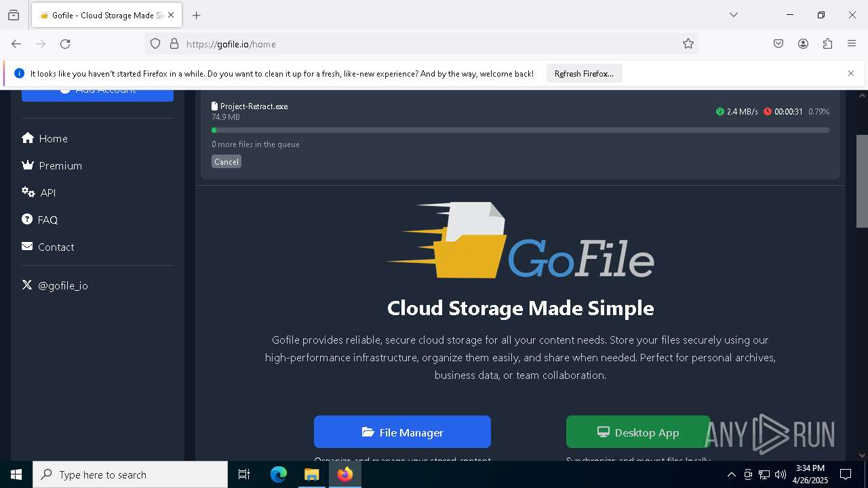
Task: Click the API gears icon
Action: (28, 192)
